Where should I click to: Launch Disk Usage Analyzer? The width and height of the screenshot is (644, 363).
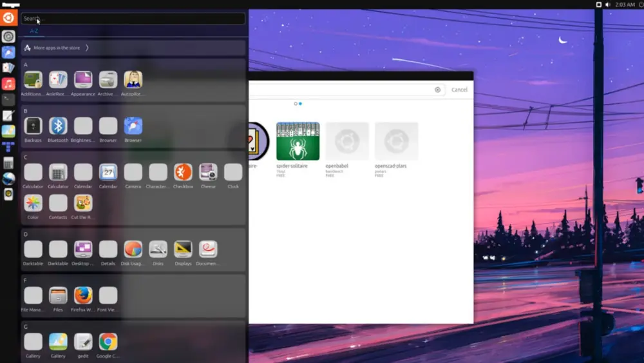pyautogui.click(x=133, y=249)
